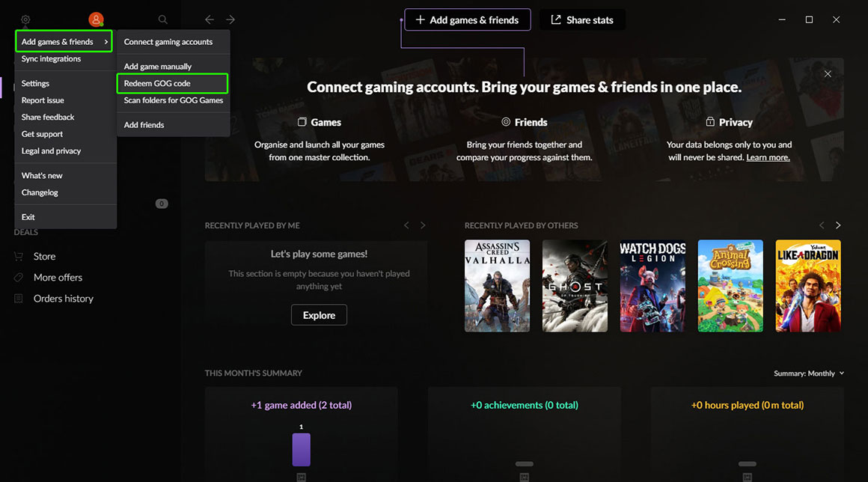Viewport: 868px width, 482px height.
Task: Click the forward navigation arrow
Action: (230, 19)
